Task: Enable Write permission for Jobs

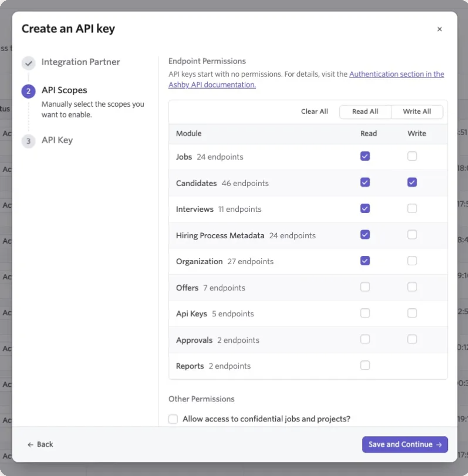Action: [x=412, y=156]
